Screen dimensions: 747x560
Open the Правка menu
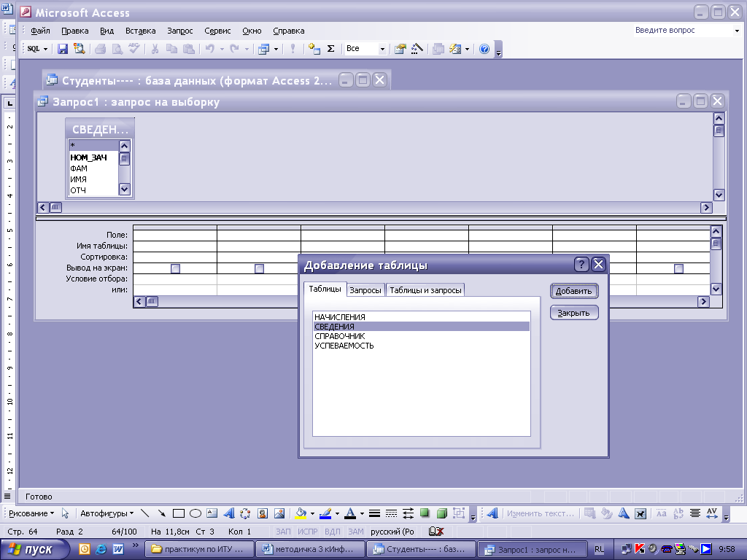tap(75, 31)
